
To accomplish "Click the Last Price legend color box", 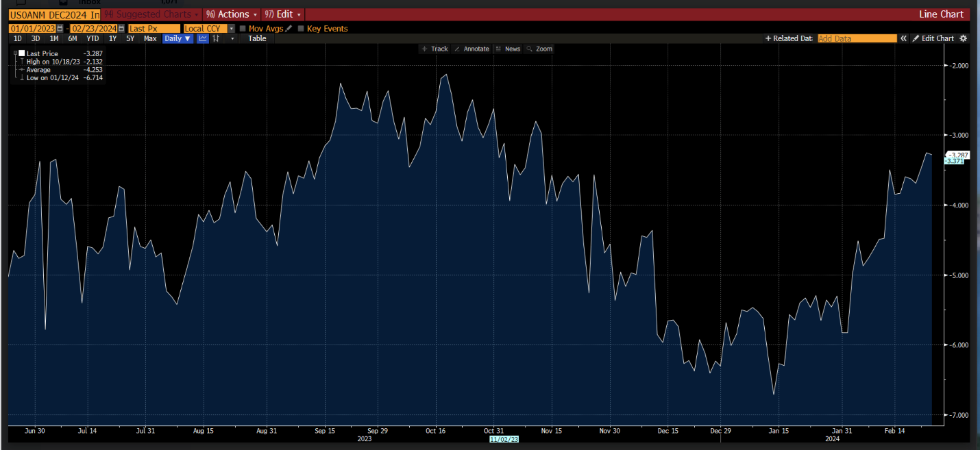I will pos(22,53).
